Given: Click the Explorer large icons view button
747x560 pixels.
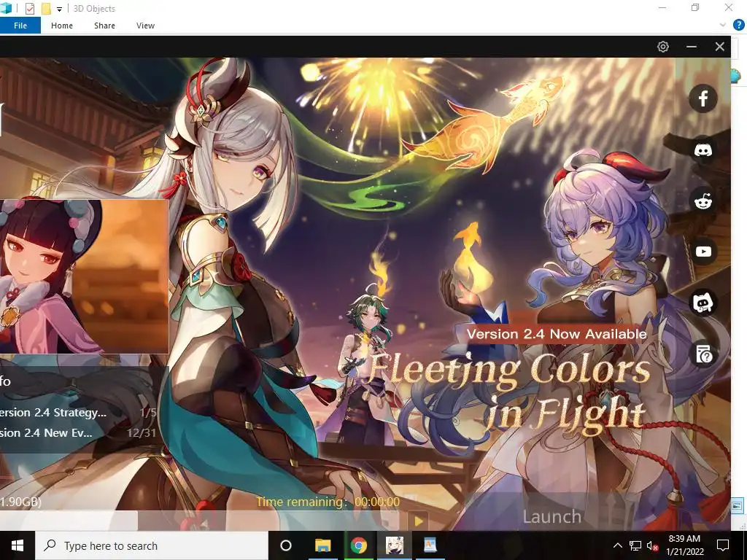Looking at the screenshot, I should click(x=737, y=505).
